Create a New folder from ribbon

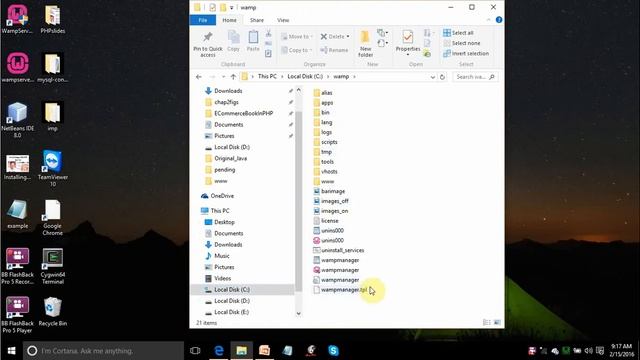pos(365,44)
